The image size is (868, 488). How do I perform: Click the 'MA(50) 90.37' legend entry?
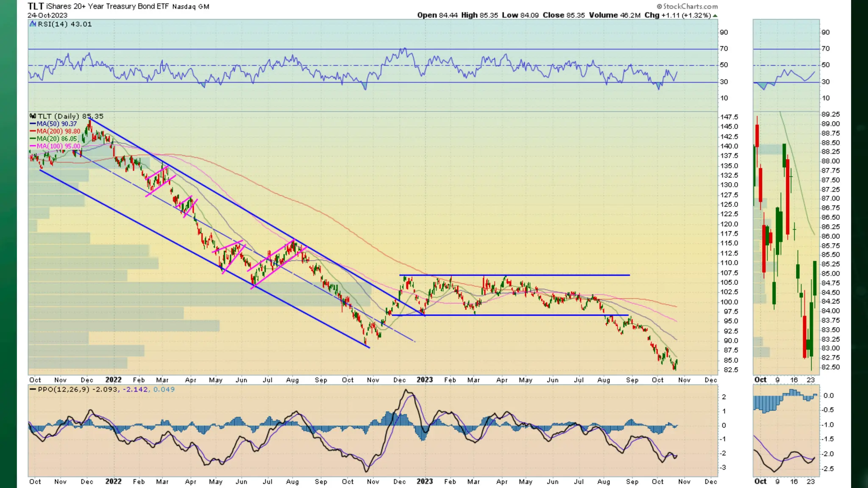click(x=57, y=124)
